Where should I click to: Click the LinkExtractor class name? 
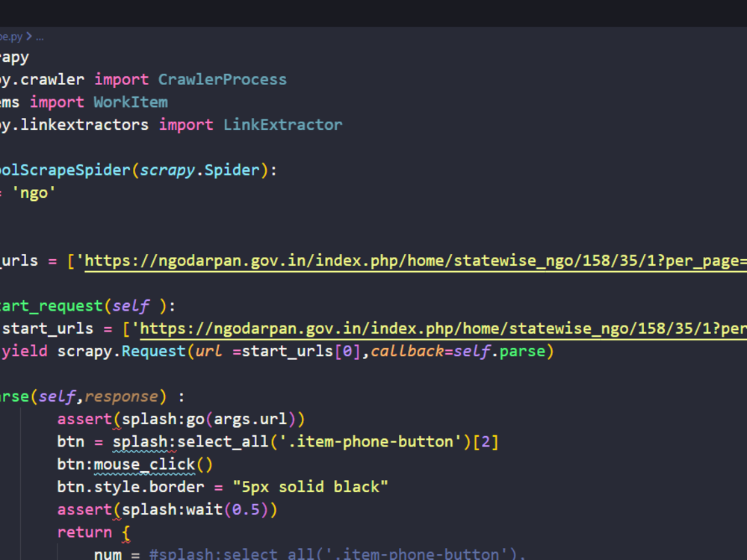(x=283, y=125)
